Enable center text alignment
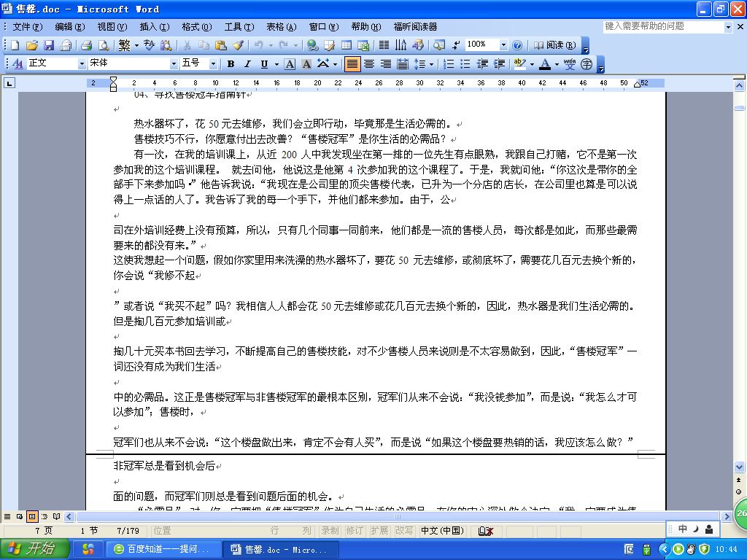Screen dimensions: 747x560 368,64
